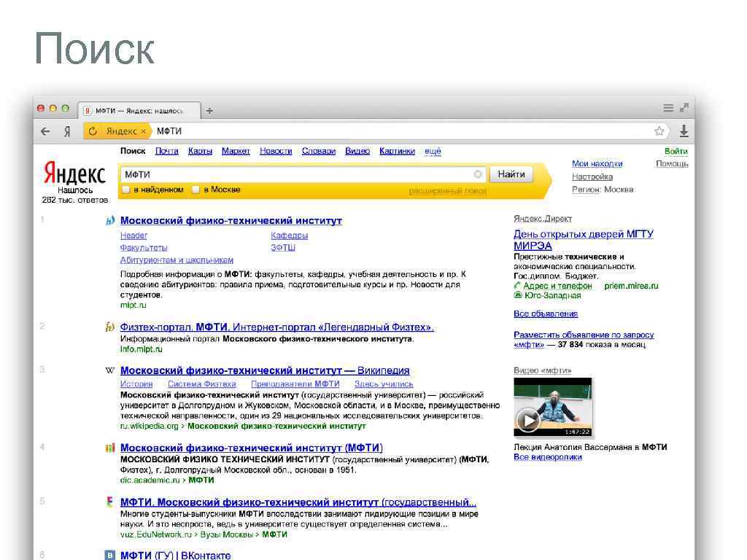Open the Помощь help link
This screenshot has width=747, height=560.
point(672,164)
